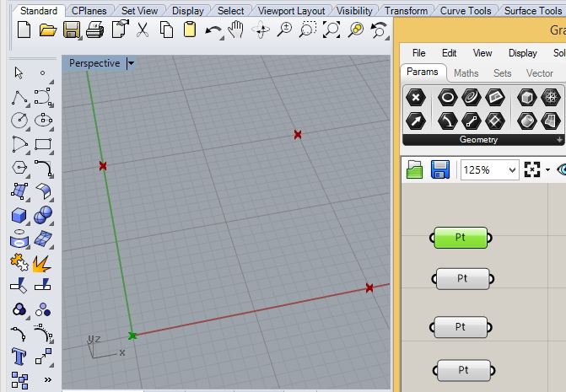The width and height of the screenshot is (566, 392).
Task: Click the Vector parameter arrow icon
Action: (416, 121)
